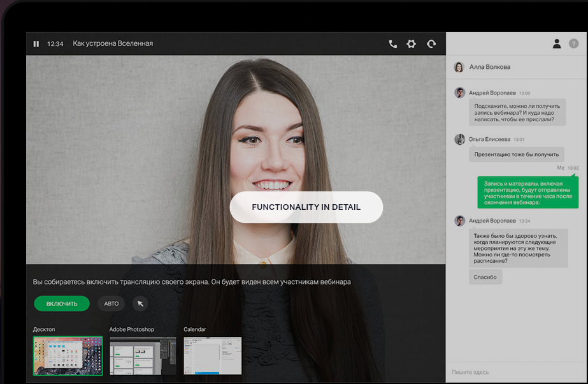Screen dimensions: 588x384
Task: Select the Десктоп screen thumbnail
Action: click(x=68, y=356)
